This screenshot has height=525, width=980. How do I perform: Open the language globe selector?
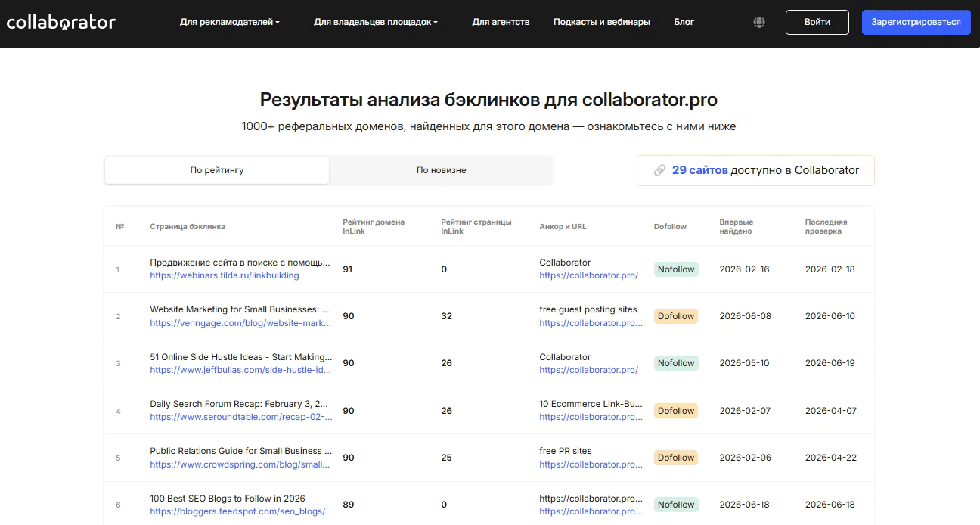tap(759, 23)
